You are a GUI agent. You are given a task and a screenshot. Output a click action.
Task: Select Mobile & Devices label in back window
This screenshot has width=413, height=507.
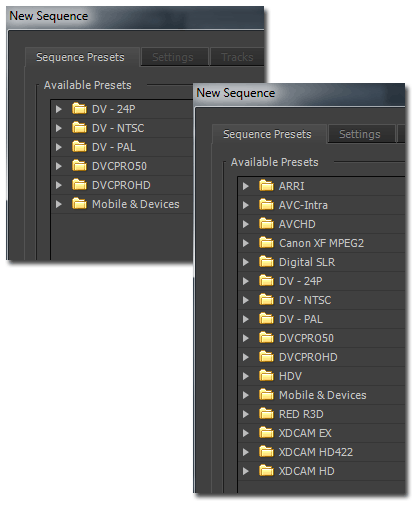tap(135, 204)
